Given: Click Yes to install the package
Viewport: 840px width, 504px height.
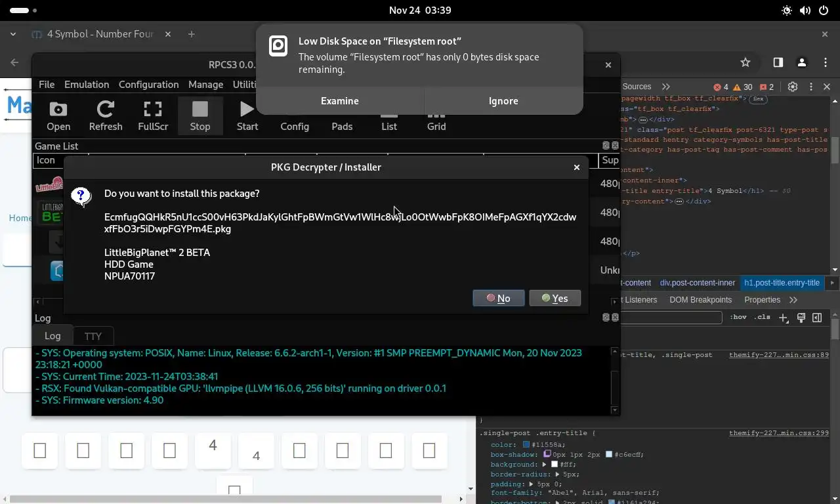Looking at the screenshot, I should tap(555, 298).
